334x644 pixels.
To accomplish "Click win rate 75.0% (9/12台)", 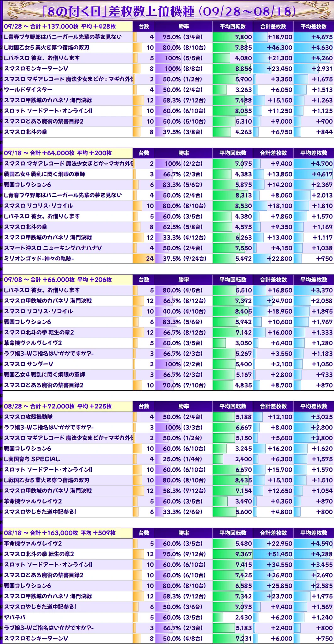I will coord(183,554).
